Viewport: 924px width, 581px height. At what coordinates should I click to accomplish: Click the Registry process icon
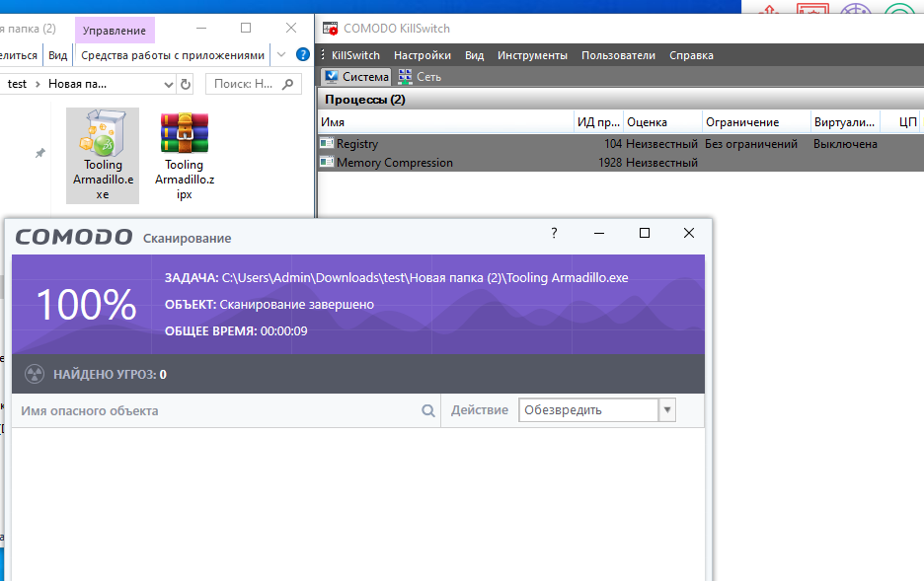327,143
